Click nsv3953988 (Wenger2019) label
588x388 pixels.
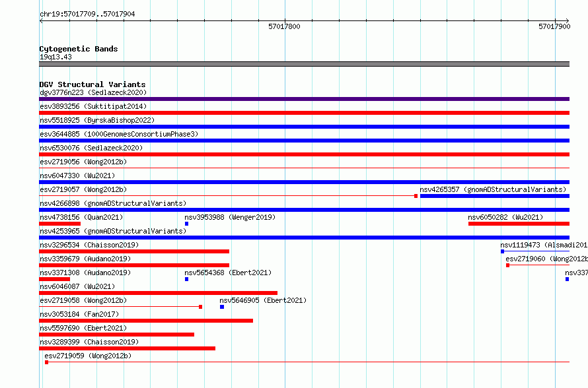(x=230, y=217)
